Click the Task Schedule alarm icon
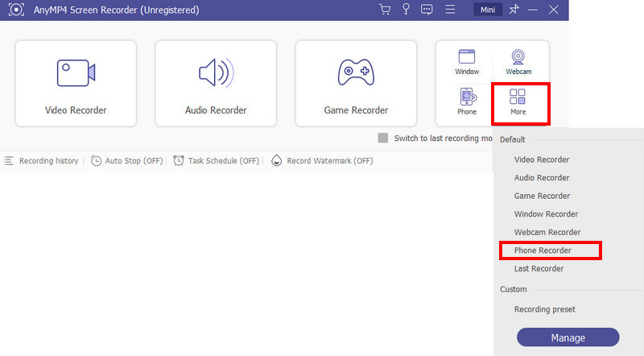644x356 pixels. pyautogui.click(x=178, y=161)
